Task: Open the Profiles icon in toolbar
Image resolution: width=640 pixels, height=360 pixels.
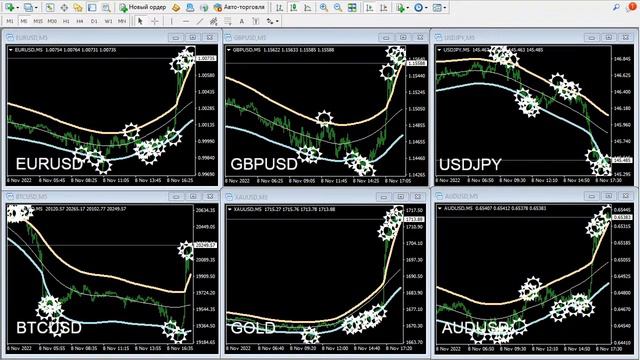Action: tap(28, 7)
